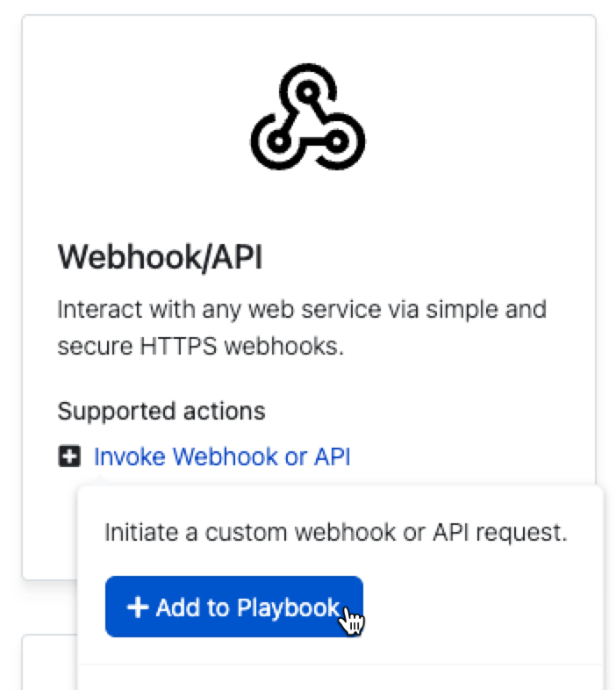Open the Invoke Webhook or API action link
Viewport: 616px width, 690px height.
(222, 456)
